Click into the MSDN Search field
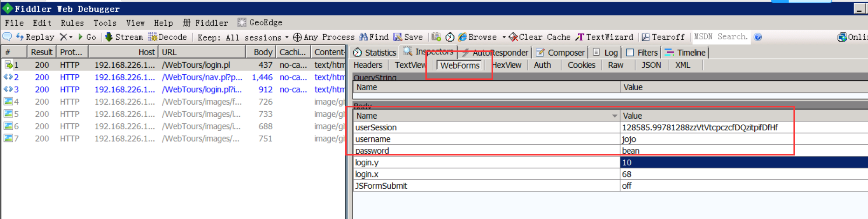This screenshot has width=868, height=219. pos(721,37)
